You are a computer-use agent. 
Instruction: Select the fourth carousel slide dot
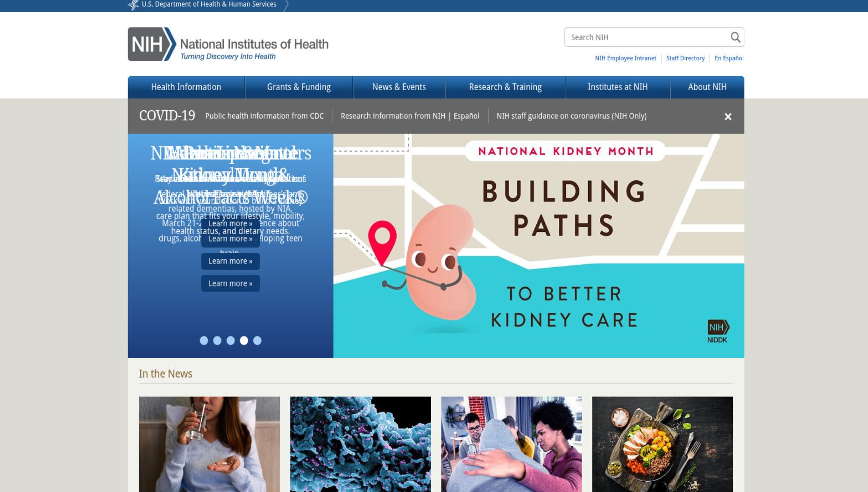244,341
